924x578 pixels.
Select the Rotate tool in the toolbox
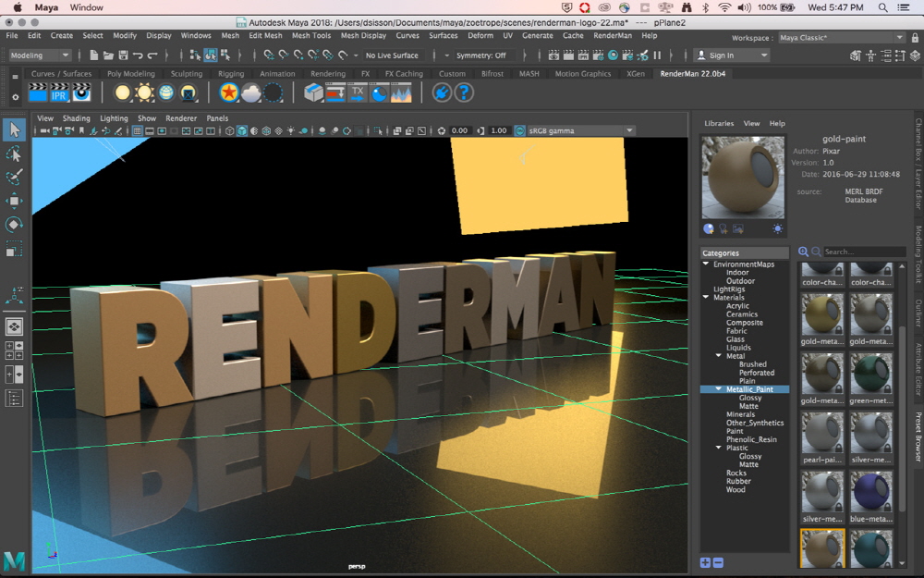click(15, 225)
